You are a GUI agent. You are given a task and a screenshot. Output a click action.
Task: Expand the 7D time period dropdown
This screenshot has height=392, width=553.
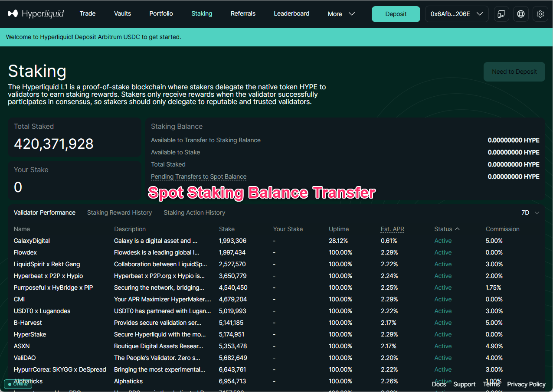(x=530, y=212)
